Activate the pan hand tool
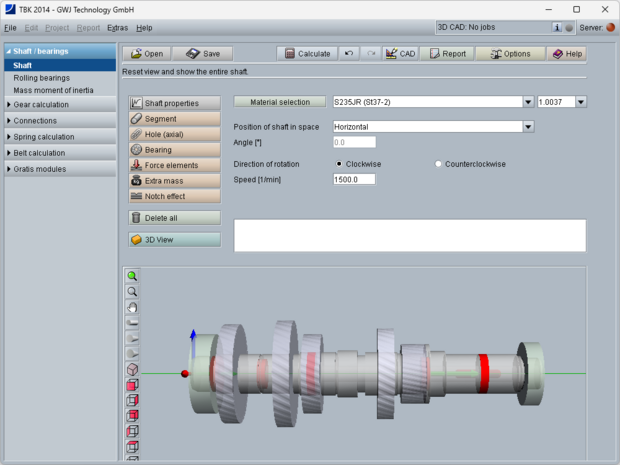Screen dimensions: 620x465 (x=132, y=307)
